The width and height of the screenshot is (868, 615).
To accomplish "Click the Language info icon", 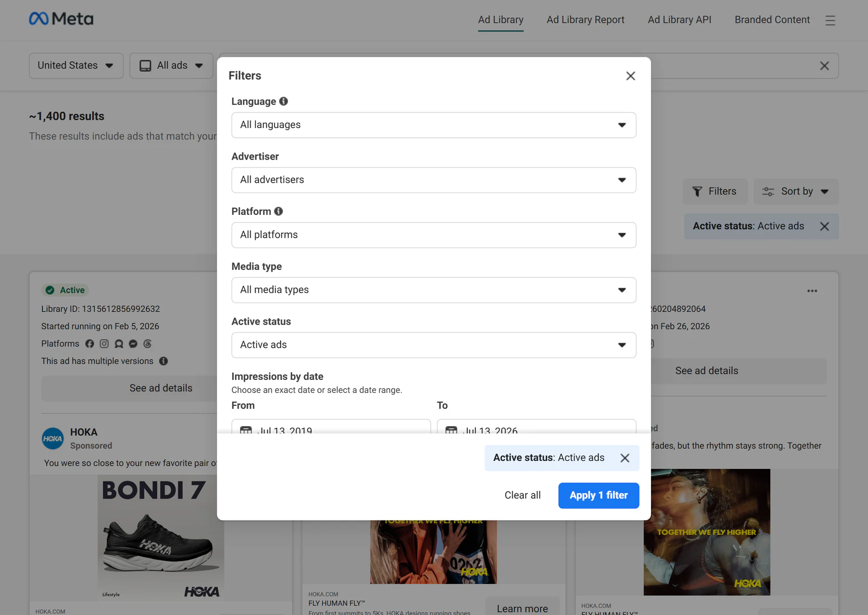I will 284,102.
